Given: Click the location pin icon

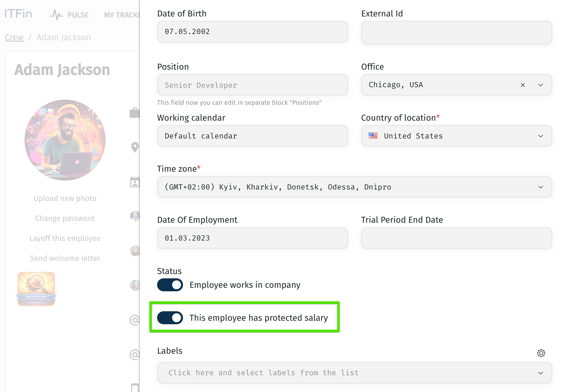Looking at the screenshot, I should [135, 147].
